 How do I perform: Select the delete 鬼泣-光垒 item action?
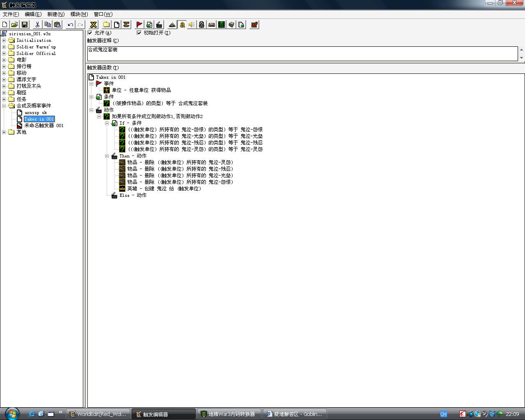[180, 176]
